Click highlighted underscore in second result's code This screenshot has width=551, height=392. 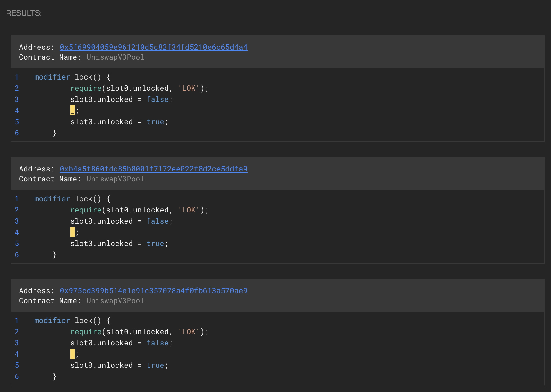pos(72,232)
